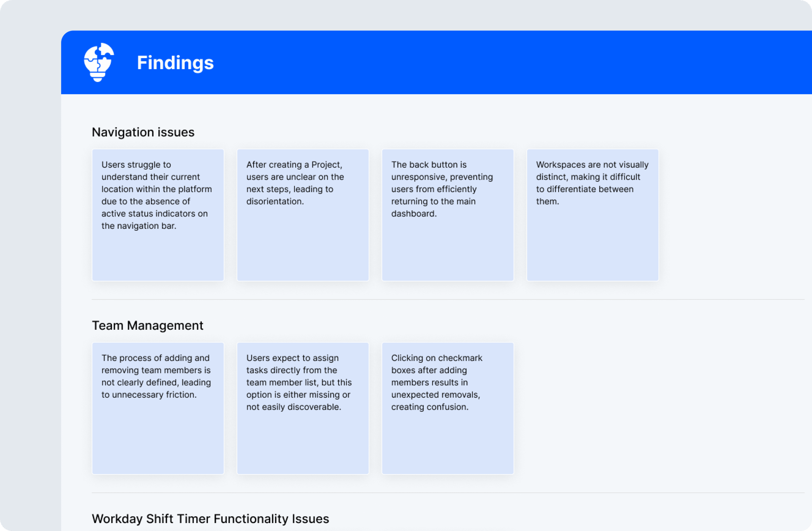The image size is (812, 531).
Task: Select the Workspaces not visually distinct card
Action: click(x=593, y=215)
